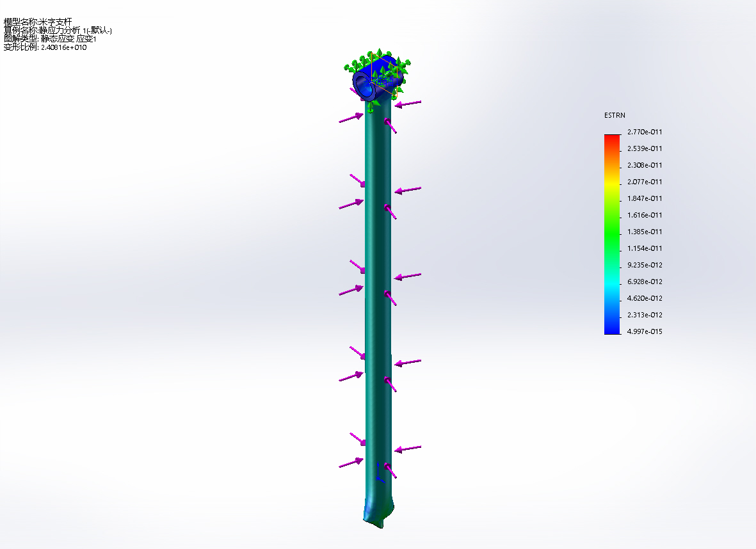The width and height of the screenshot is (756, 549).
Task: Click the plot type line 图解类型: 静态应变 应变1
Action: [x=50, y=38]
